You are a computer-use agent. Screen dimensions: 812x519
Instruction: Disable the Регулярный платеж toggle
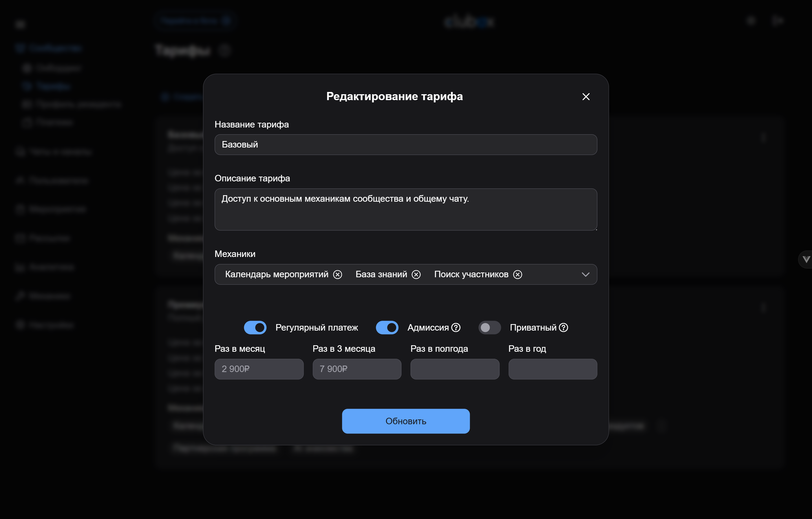[x=255, y=327]
